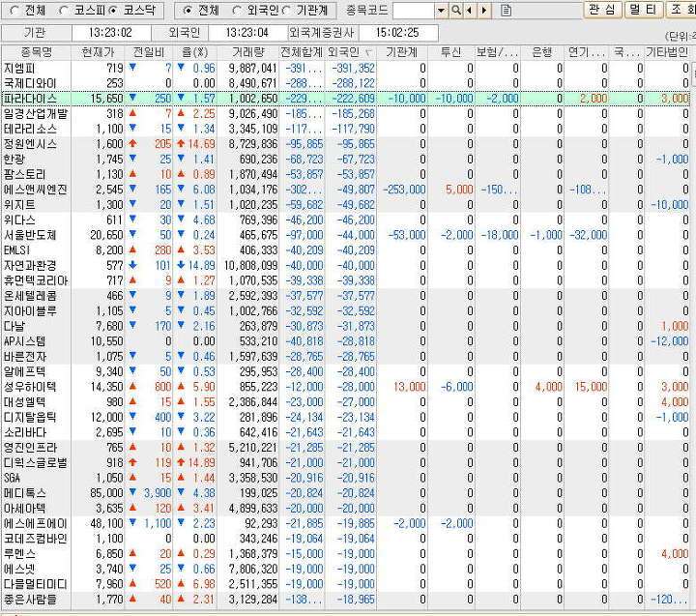Click the next stock right arrow
This screenshot has width=696, height=616.
(484, 11)
